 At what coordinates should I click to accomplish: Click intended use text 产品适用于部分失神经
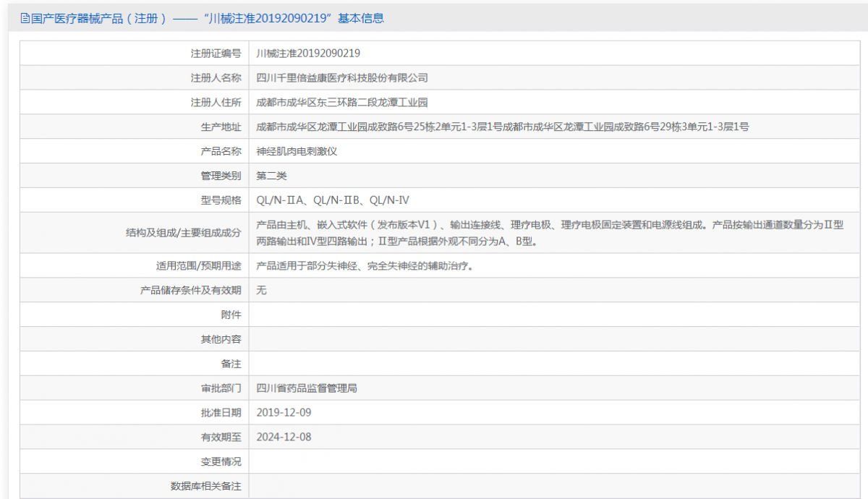click(365, 265)
